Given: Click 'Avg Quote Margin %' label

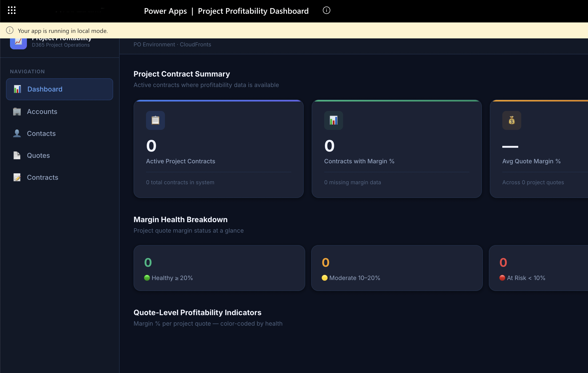Looking at the screenshot, I should click(x=531, y=161).
